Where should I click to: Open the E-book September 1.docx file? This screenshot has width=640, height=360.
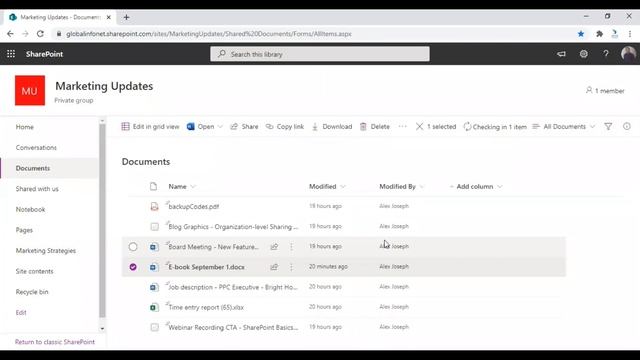click(207, 267)
